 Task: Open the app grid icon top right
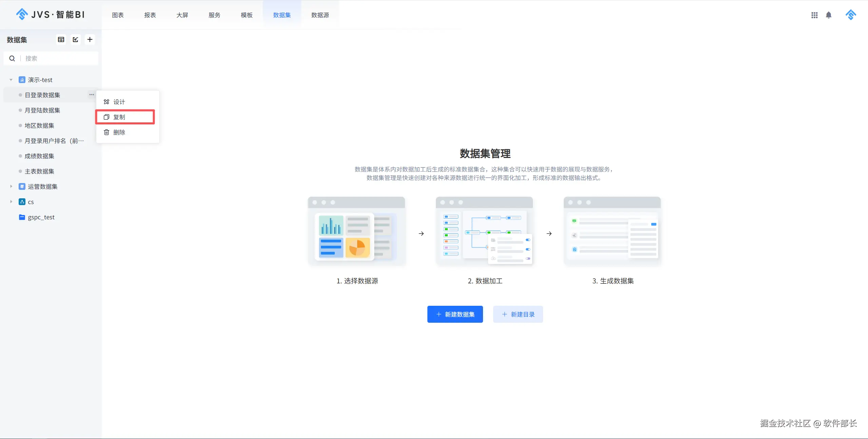tap(814, 15)
